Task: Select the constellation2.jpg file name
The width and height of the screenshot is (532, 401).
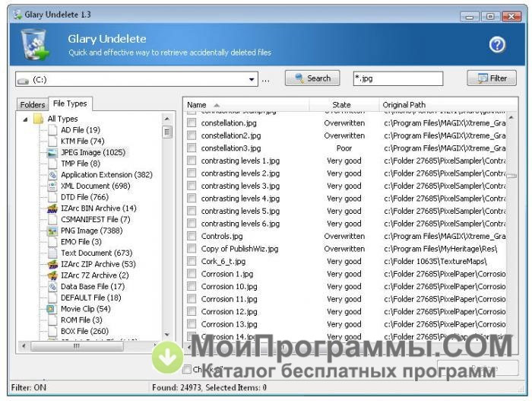Action: point(231,135)
